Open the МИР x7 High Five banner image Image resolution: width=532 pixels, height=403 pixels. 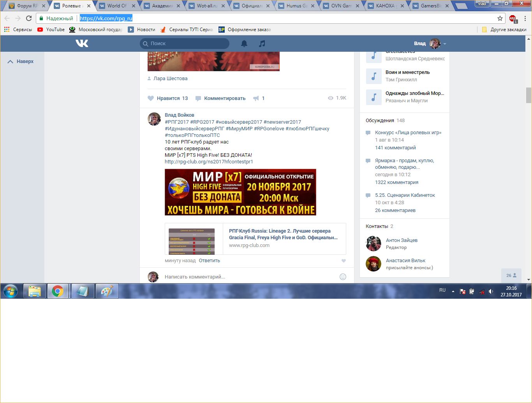[x=240, y=192]
